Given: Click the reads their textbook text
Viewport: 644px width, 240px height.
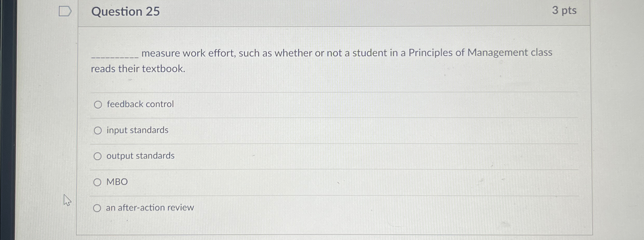Looking at the screenshot, I should tap(138, 69).
